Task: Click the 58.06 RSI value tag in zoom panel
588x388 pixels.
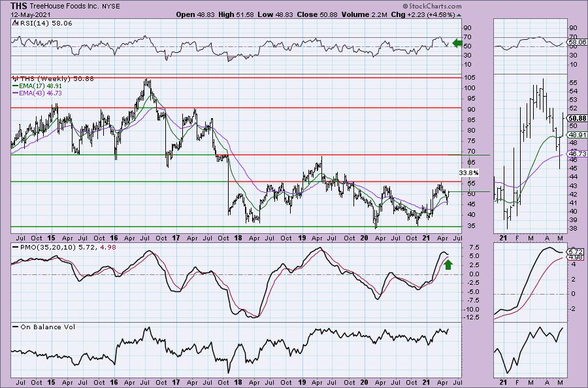Action: click(578, 42)
